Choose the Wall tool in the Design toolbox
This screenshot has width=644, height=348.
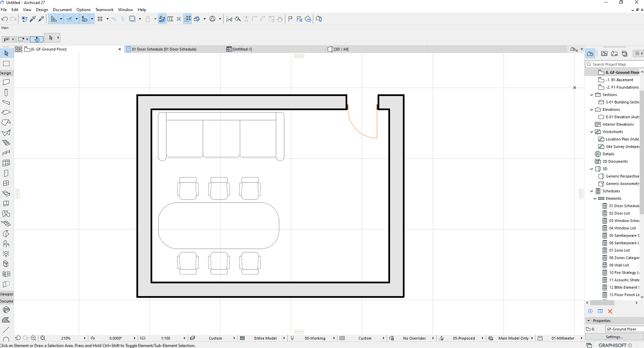pyautogui.click(x=6, y=82)
